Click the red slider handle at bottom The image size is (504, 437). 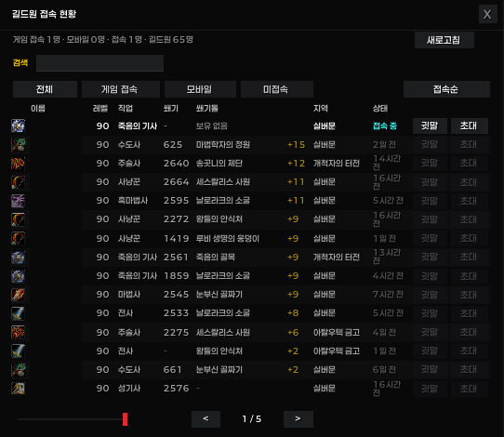click(x=125, y=419)
